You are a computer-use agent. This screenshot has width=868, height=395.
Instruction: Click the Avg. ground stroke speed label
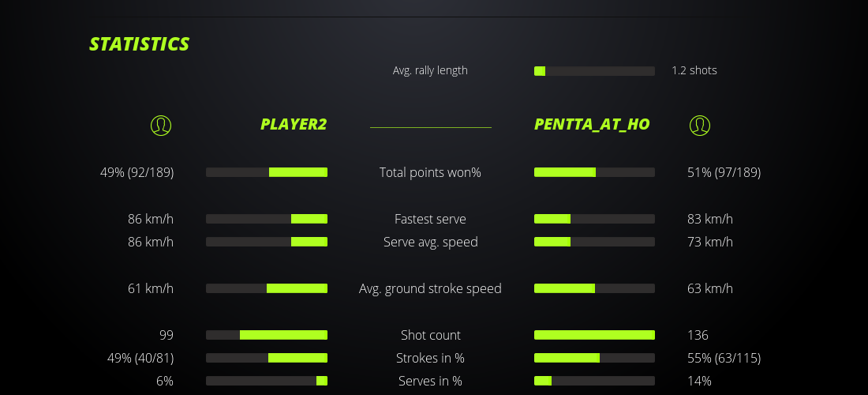pyautogui.click(x=430, y=288)
